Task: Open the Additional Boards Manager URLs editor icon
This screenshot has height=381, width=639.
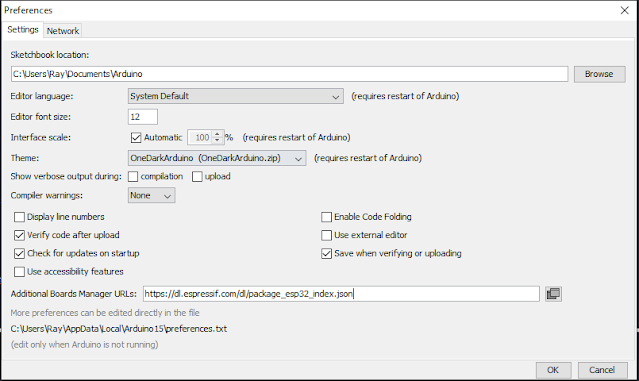Action: (x=553, y=294)
